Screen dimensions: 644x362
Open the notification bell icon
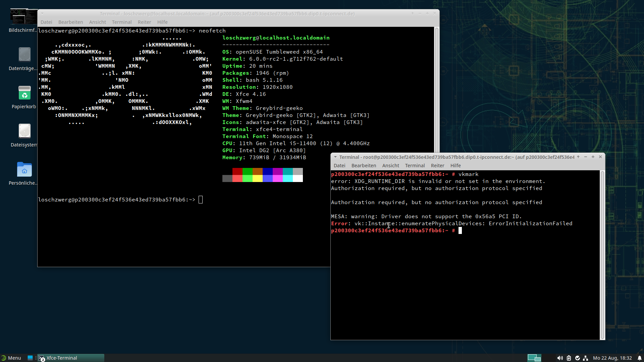pos(639,358)
